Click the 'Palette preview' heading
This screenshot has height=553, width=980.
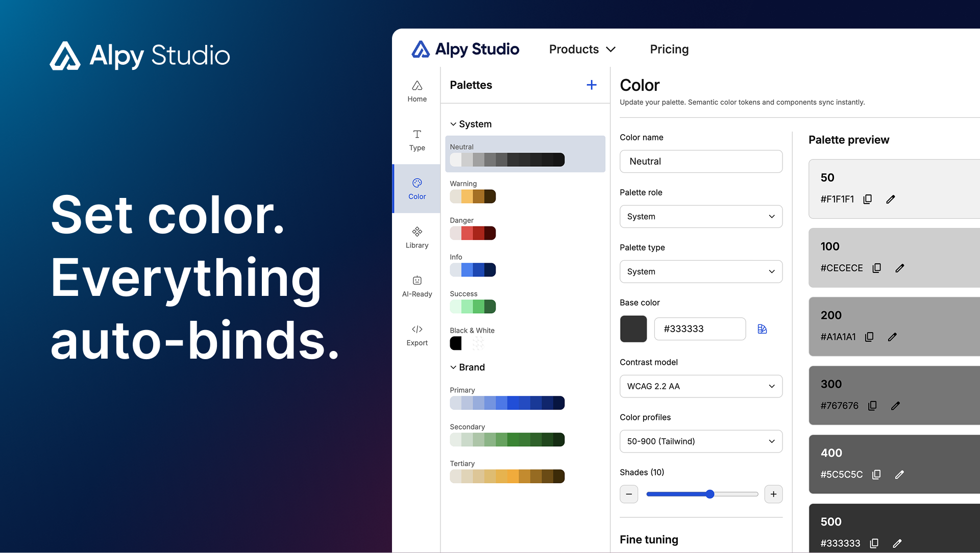pyautogui.click(x=849, y=140)
